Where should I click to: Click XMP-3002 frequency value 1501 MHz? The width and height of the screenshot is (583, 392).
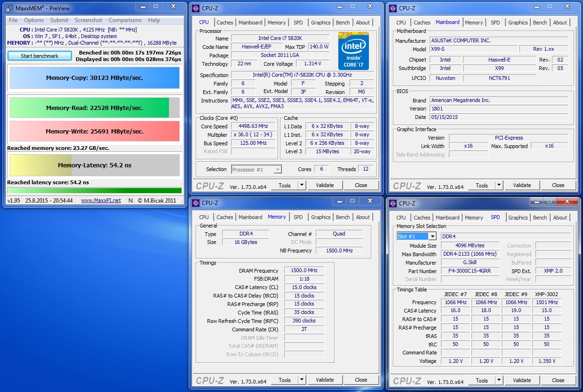tap(547, 302)
